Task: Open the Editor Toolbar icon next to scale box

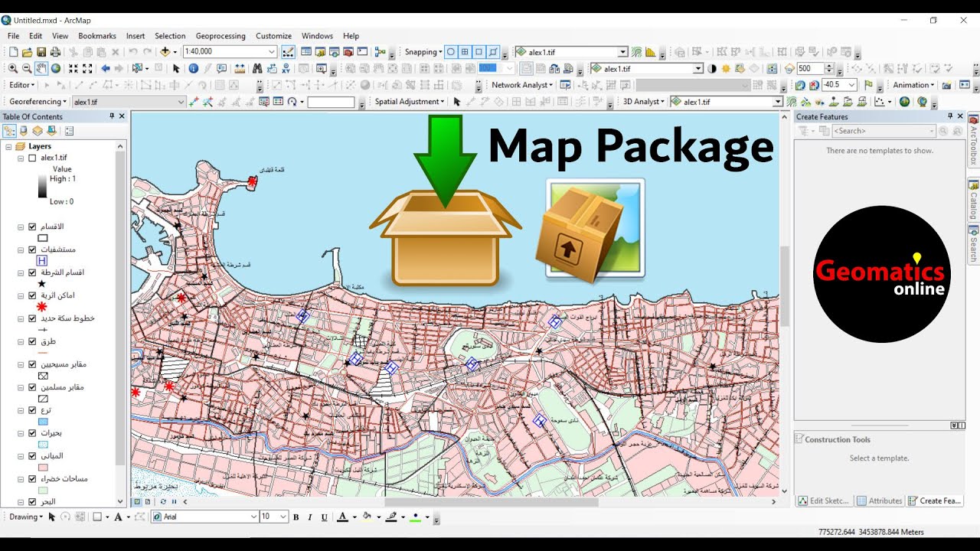Action: pyautogui.click(x=289, y=52)
